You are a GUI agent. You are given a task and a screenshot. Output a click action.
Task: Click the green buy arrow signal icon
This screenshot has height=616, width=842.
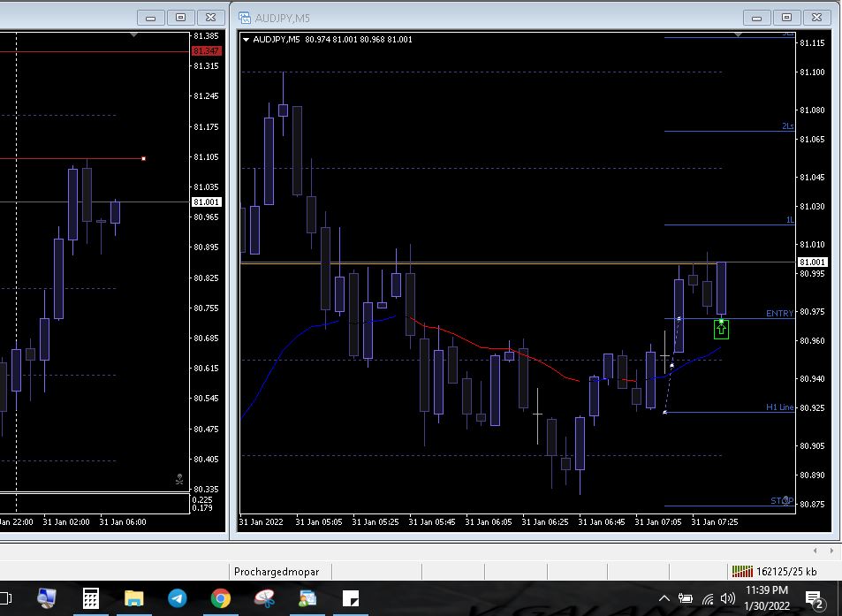click(721, 330)
